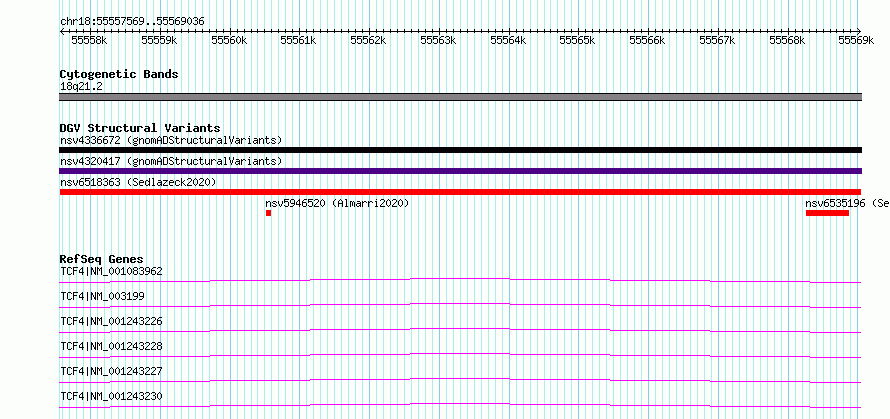Open TCF4|NM_001243228 transcript label
This screenshot has width=890, height=419.
click(111, 346)
